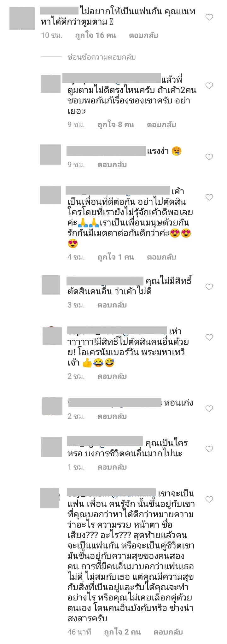Tap heart on comment ending อย่าเยอะ

209,85
